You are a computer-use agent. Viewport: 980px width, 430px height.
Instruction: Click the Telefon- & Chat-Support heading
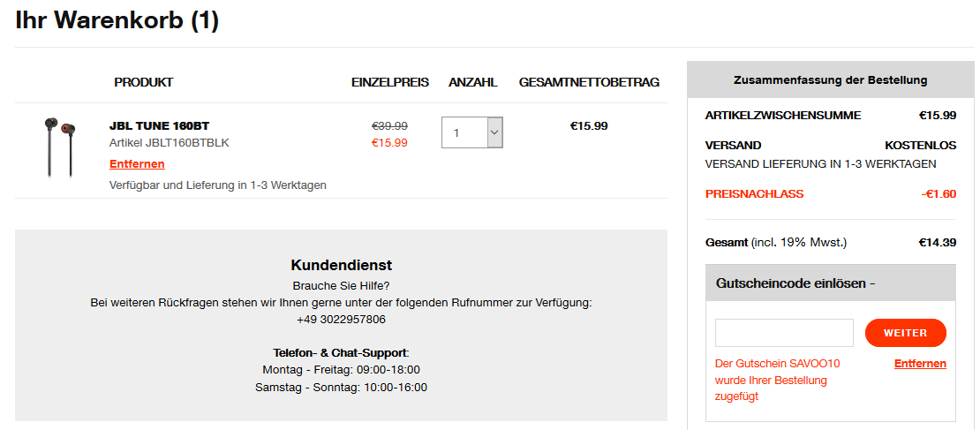[x=341, y=352]
